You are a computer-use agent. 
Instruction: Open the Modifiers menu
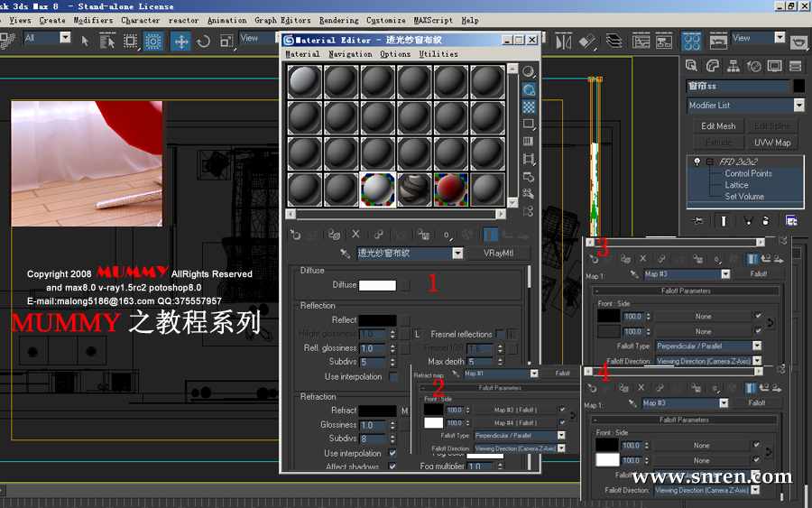[93, 20]
